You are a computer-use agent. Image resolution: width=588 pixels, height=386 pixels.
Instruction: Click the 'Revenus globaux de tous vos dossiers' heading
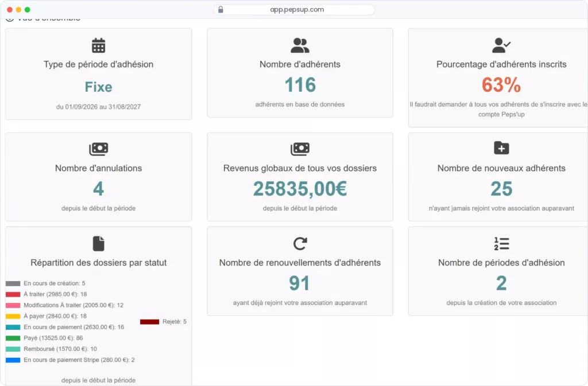tap(300, 168)
